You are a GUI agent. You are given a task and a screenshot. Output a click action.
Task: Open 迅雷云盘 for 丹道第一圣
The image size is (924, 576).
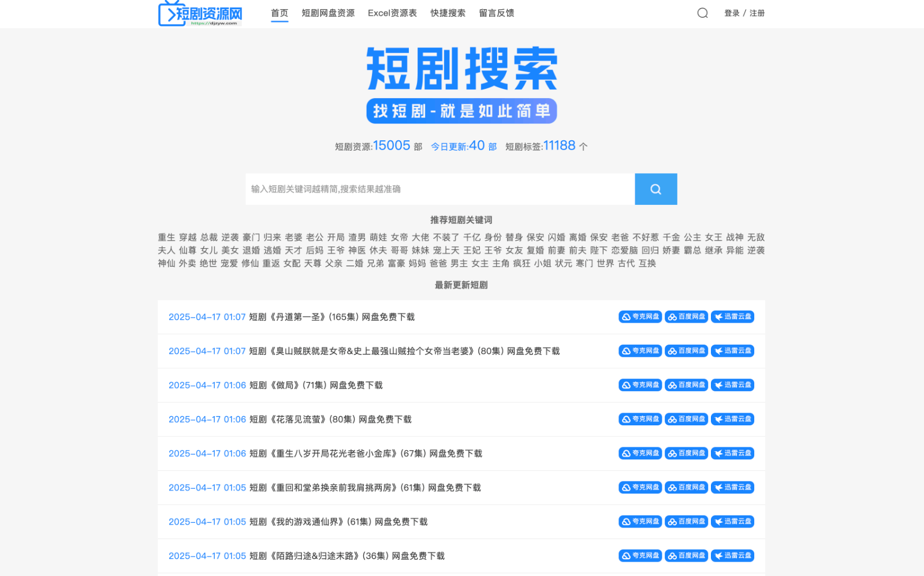coord(732,316)
